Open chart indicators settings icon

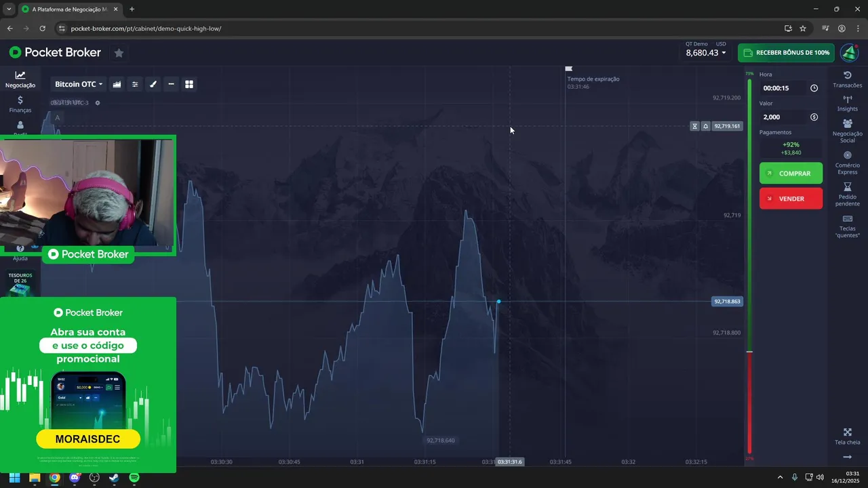135,84
